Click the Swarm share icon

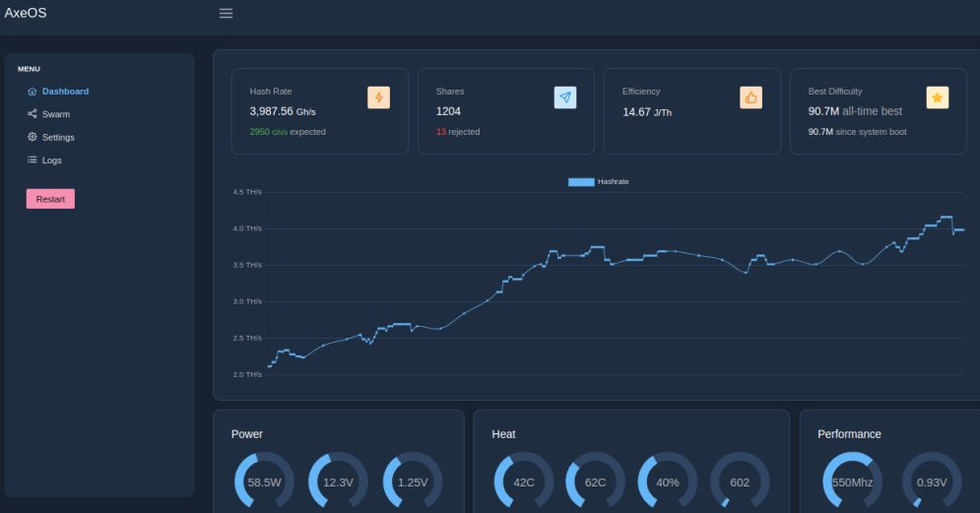pyautogui.click(x=32, y=113)
